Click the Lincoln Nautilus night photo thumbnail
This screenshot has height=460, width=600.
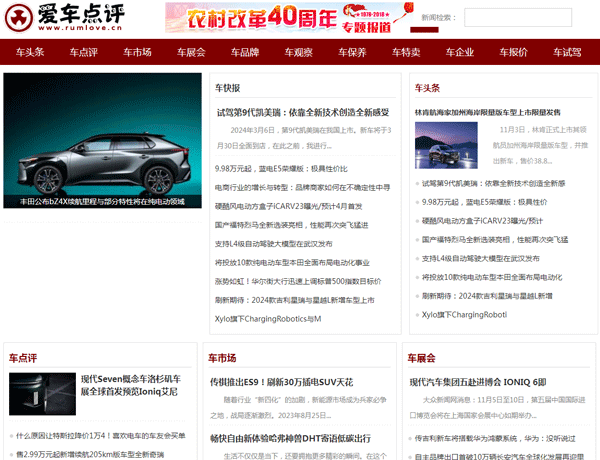point(446,145)
